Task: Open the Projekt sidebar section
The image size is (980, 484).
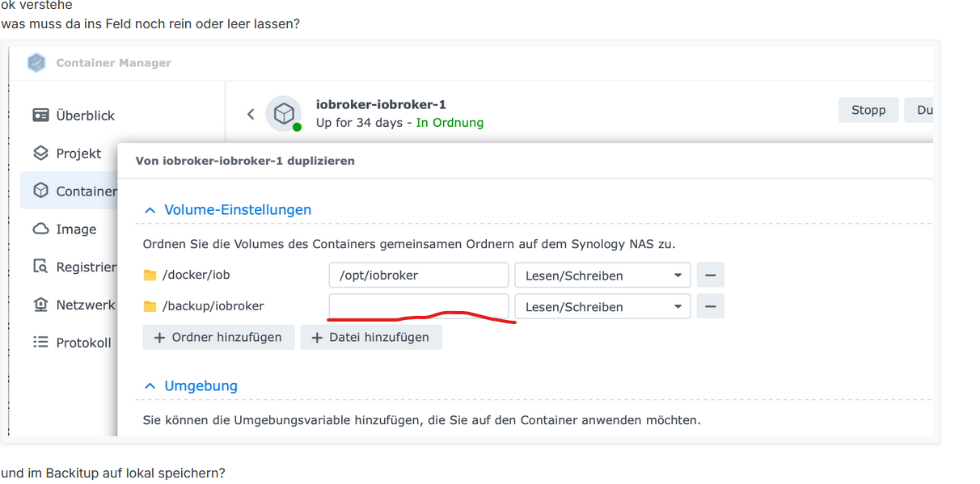Action: 68,154
